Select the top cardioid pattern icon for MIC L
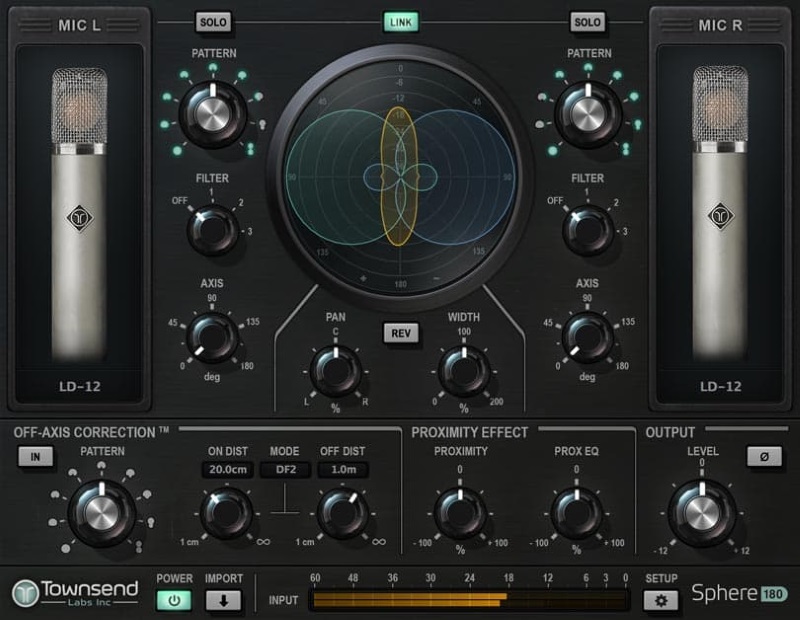This screenshot has height=620, width=800. [212, 67]
